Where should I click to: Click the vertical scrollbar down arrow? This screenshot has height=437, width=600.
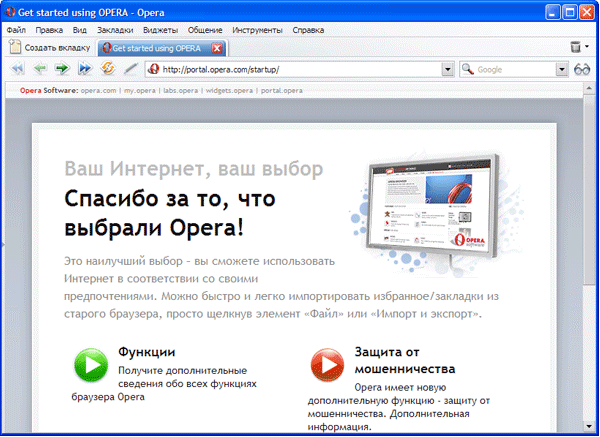589,426
